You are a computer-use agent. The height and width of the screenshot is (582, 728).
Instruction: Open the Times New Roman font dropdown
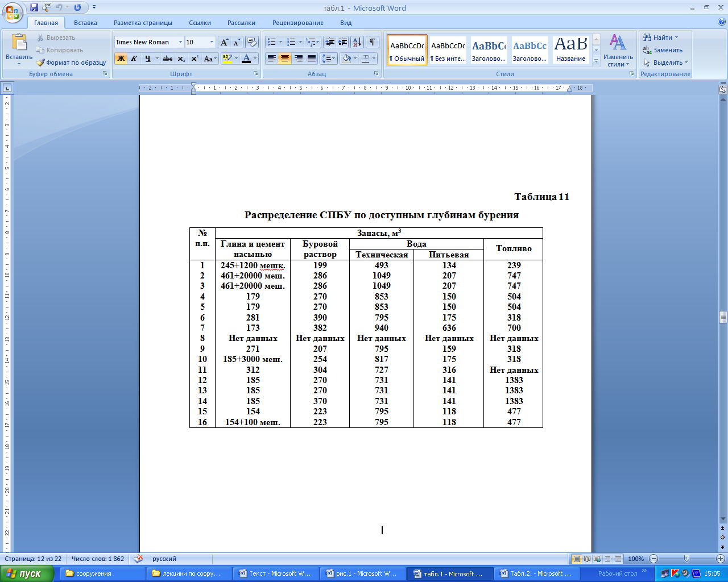tap(180, 42)
